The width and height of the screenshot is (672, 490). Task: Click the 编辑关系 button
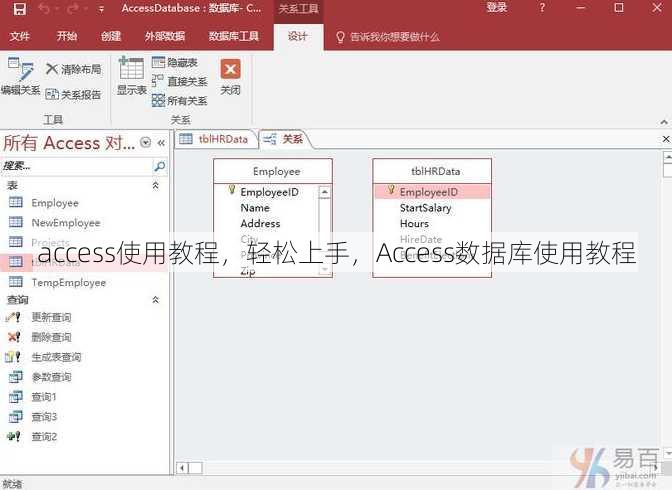(x=21, y=76)
